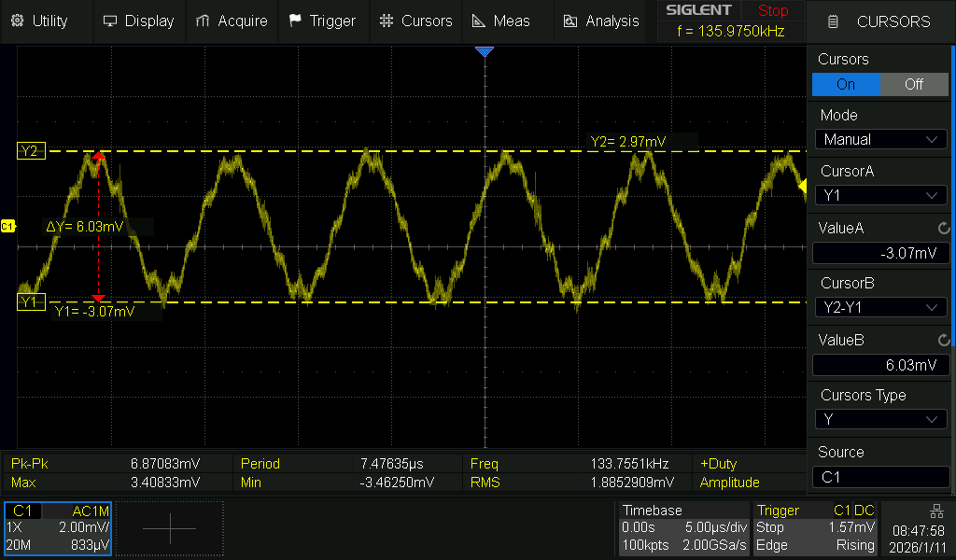Open the Acquire menu
Viewport: 956px width, 560px height.
(232, 21)
